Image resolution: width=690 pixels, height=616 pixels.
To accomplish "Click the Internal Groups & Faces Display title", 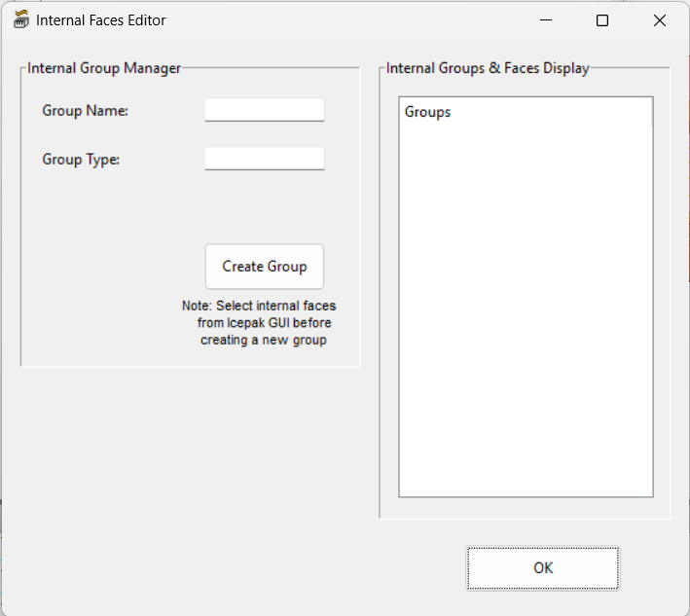I will pos(488,68).
